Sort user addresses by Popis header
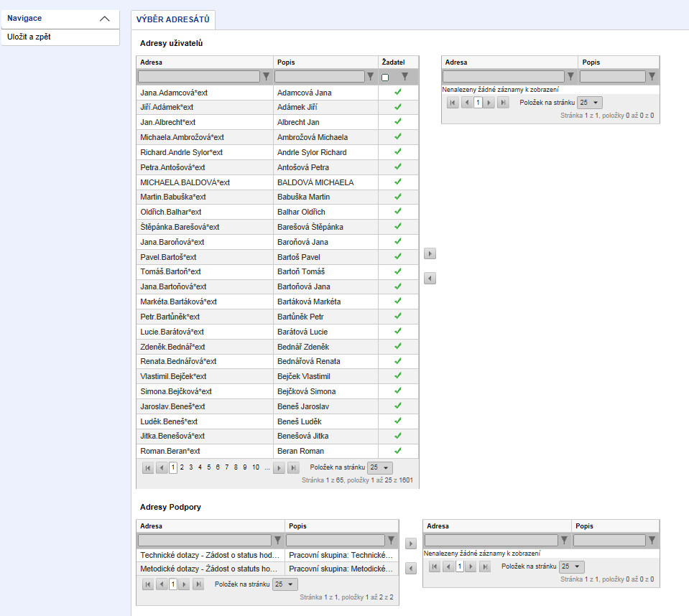Screen dimensions: 689x616 (x=286, y=62)
